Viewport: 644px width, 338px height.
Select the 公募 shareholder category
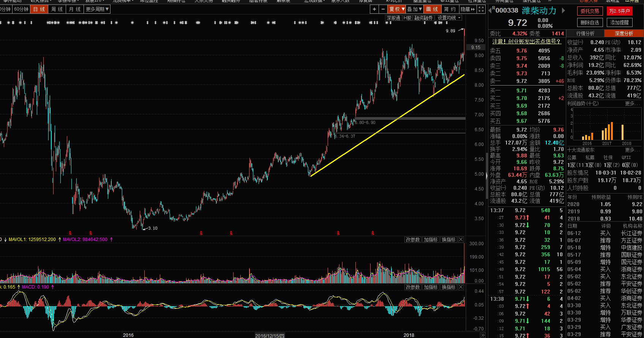571,157
